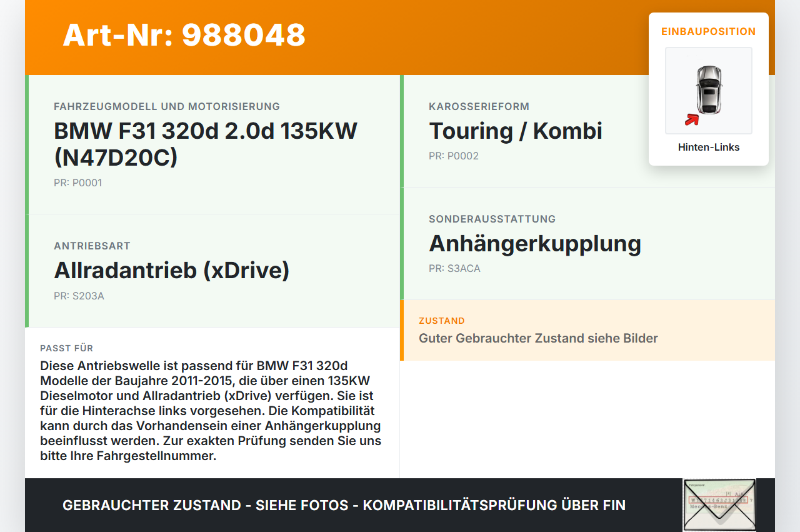Click the green accent bar beside Antriebsart
Image resolution: width=800 pixels, height=532 pixels.
[26, 270]
